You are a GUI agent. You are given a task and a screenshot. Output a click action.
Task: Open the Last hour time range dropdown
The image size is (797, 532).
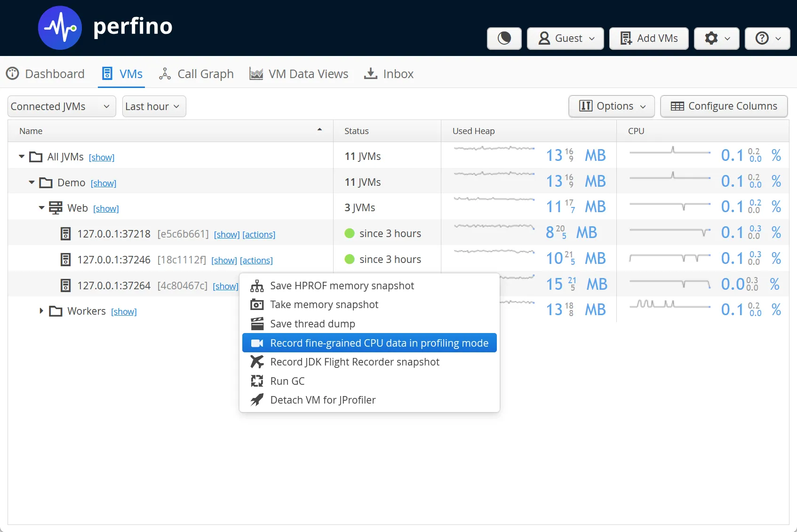pos(153,106)
